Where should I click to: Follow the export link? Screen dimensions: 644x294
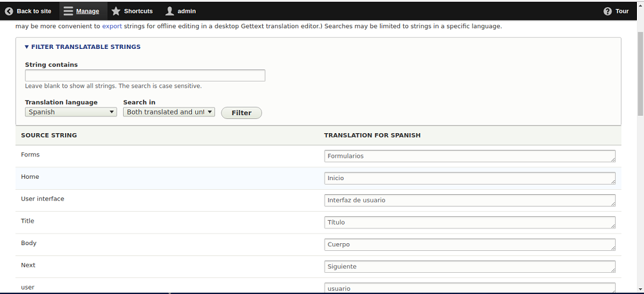pos(112,26)
